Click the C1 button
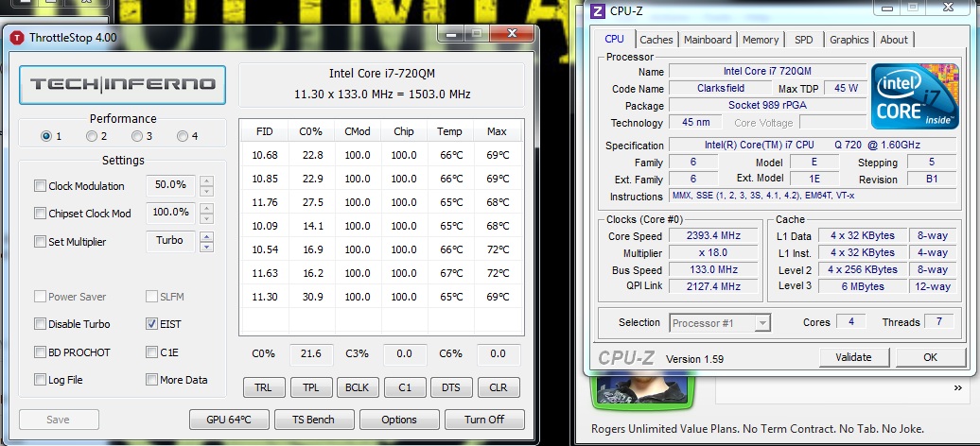This screenshot has height=446, width=980. [404, 387]
